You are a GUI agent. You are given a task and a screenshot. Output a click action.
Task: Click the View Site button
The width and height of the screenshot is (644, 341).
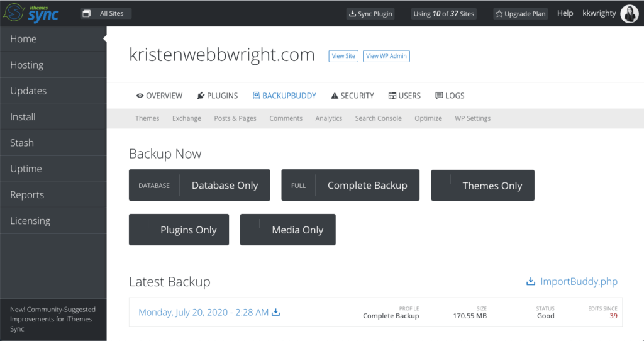(x=343, y=56)
